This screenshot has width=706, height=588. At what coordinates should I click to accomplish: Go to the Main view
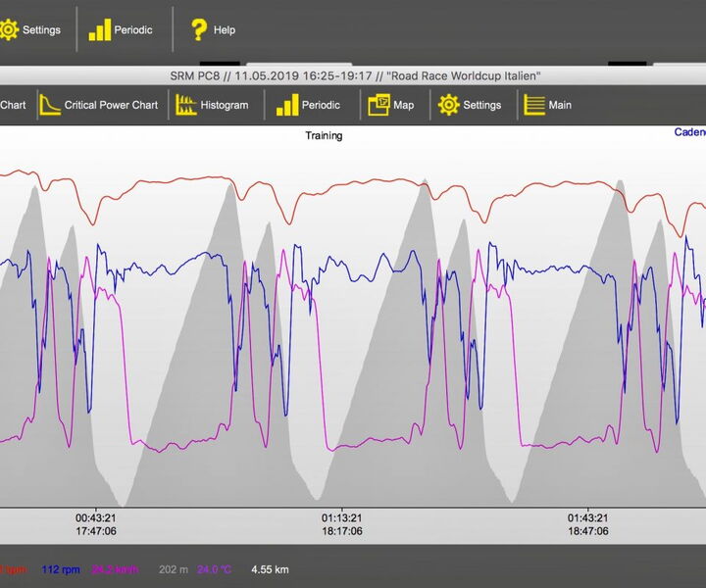click(548, 105)
